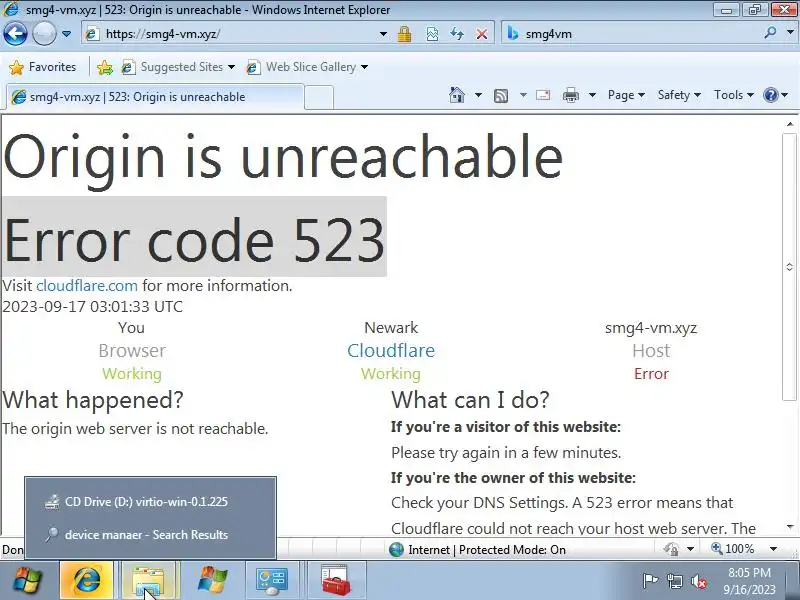Click Windows Explorer folder taskbar icon
The width and height of the screenshot is (800, 600).
148,580
